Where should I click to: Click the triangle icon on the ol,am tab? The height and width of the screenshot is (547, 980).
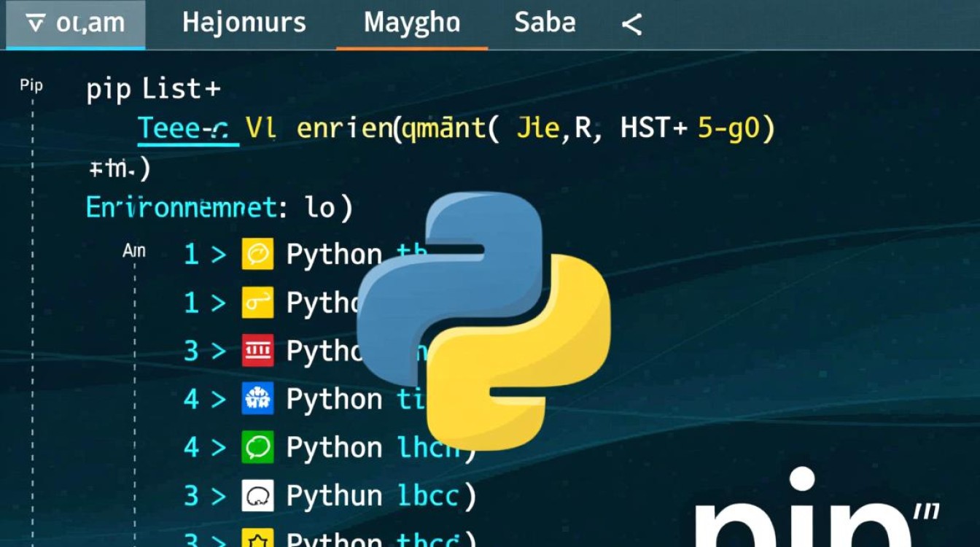pyautogui.click(x=35, y=24)
